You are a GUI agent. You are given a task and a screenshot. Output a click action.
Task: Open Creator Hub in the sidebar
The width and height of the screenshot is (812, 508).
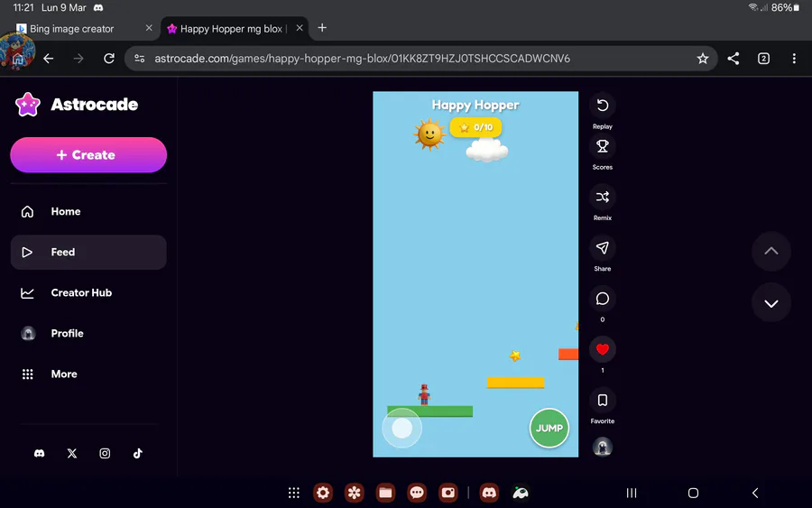point(88,292)
